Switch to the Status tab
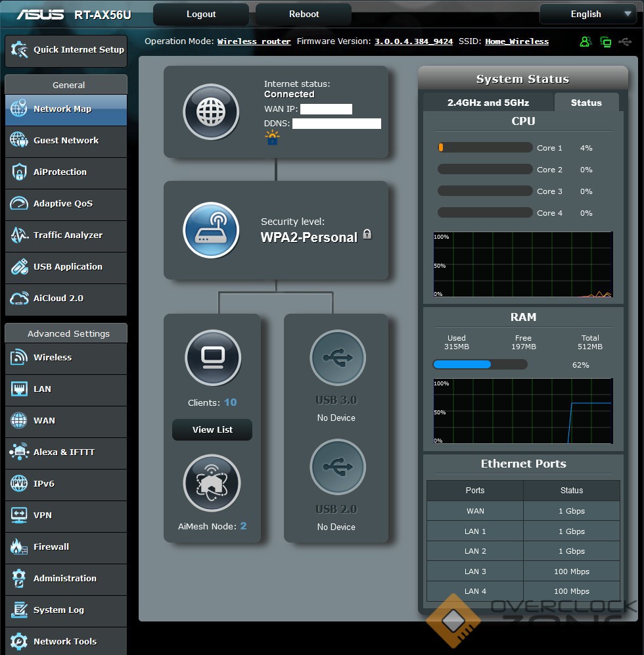The image size is (644, 655). tap(586, 103)
